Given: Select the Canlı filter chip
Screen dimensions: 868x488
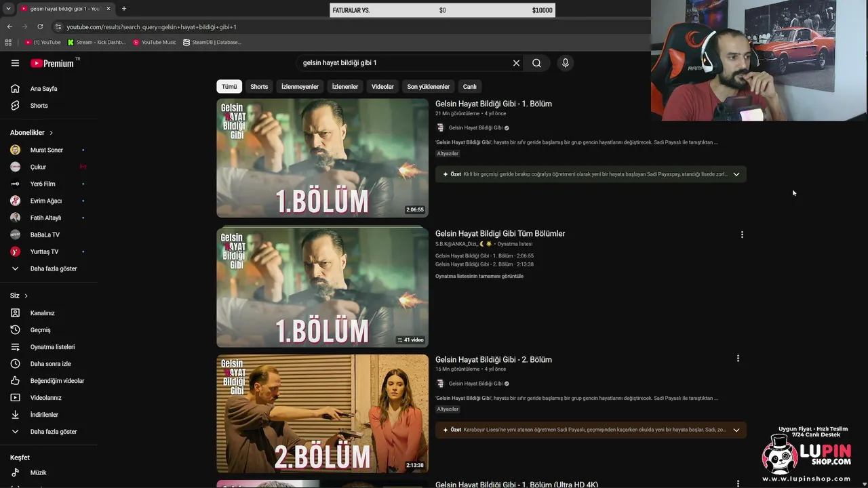Looking at the screenshot, I should (x=470, y=87).
